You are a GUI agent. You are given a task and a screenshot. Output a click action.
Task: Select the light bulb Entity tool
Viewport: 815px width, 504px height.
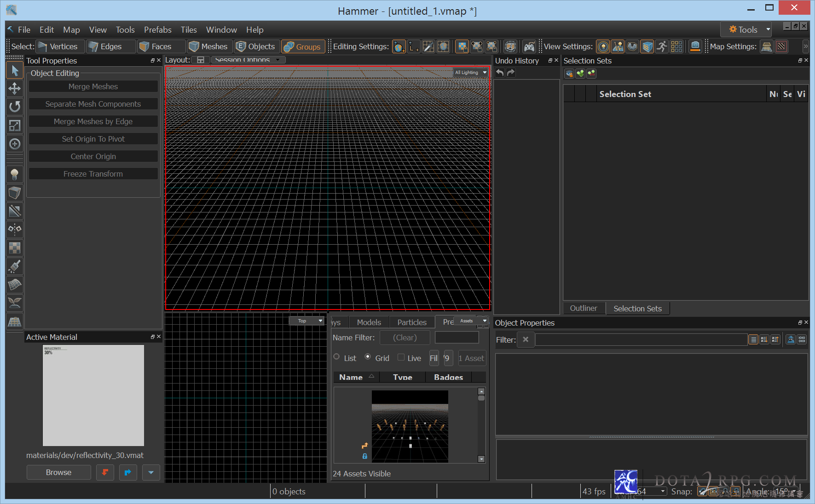click(x=15, y=174)
